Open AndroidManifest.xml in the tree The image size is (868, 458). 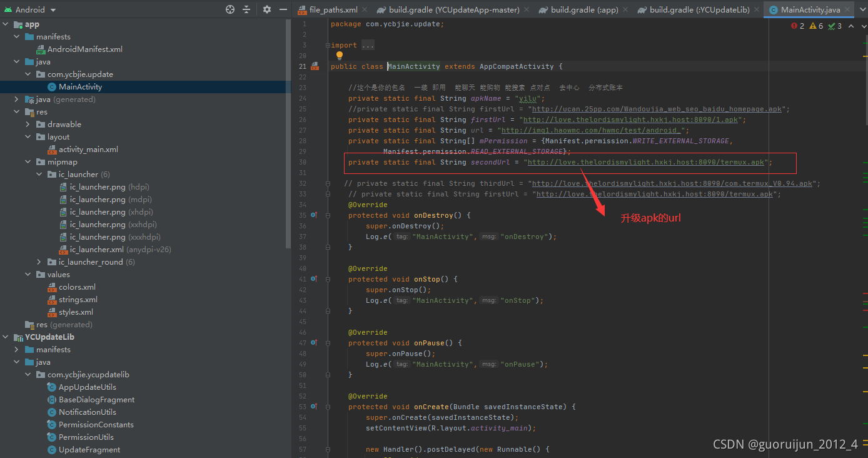coord(85,49)
